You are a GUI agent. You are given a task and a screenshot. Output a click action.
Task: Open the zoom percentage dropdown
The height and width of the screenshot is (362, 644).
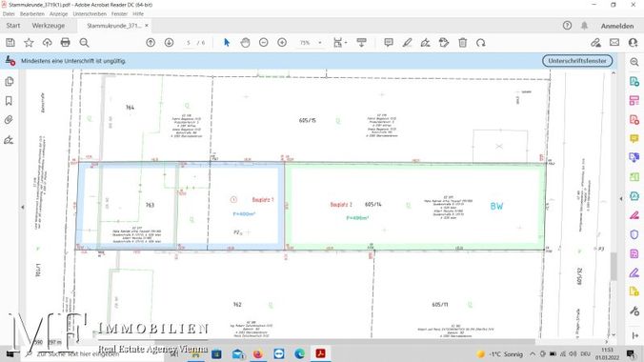[x=320, y=43]
